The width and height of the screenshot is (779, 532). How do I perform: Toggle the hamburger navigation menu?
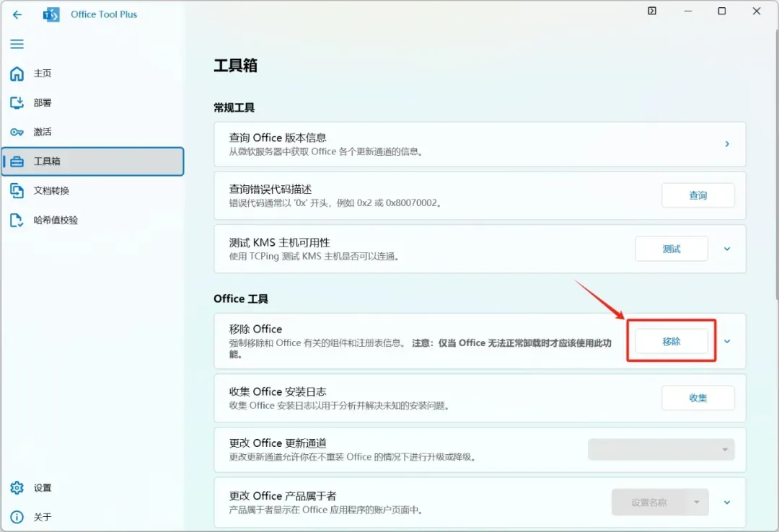click(17, 44)
